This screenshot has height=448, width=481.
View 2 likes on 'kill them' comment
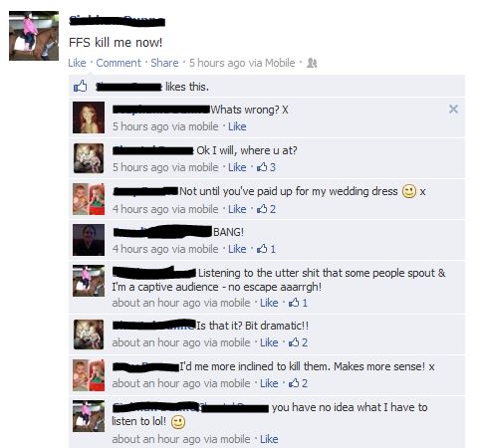tap(298, 383)
